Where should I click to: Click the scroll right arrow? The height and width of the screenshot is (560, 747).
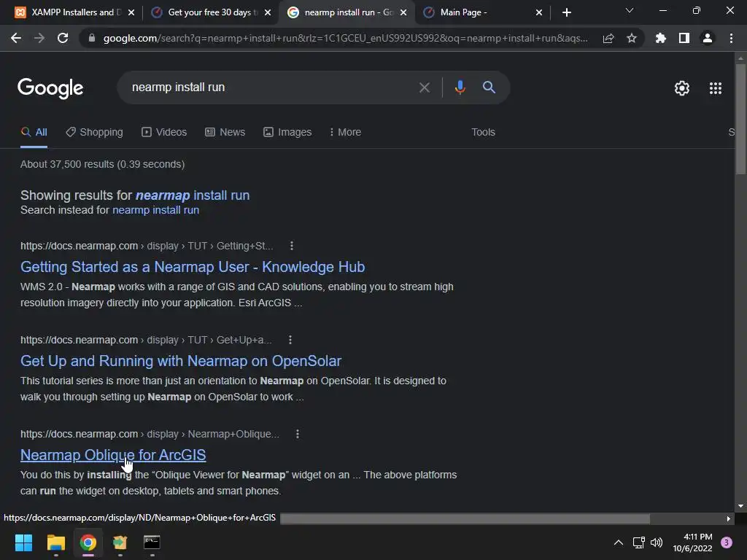729,518
